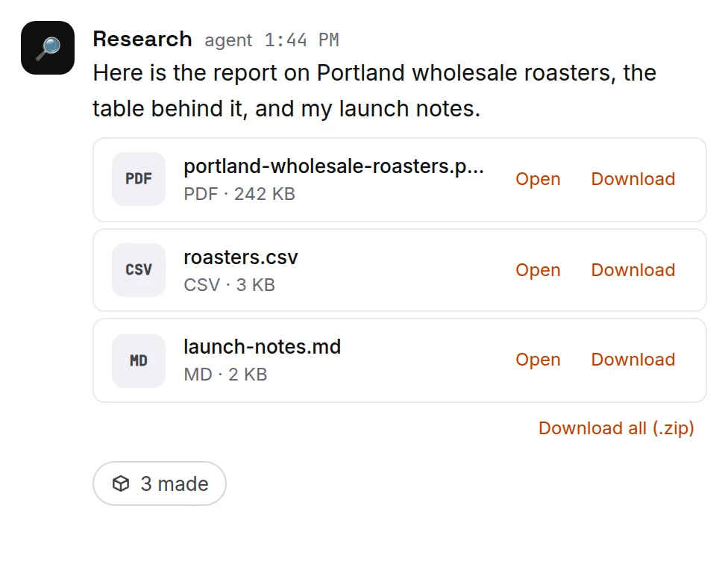Image resolution: width=728 pixels, height=573 pixels.
Task: Click the PDF · 242 KB size text
Action: (x=239, y=194)
